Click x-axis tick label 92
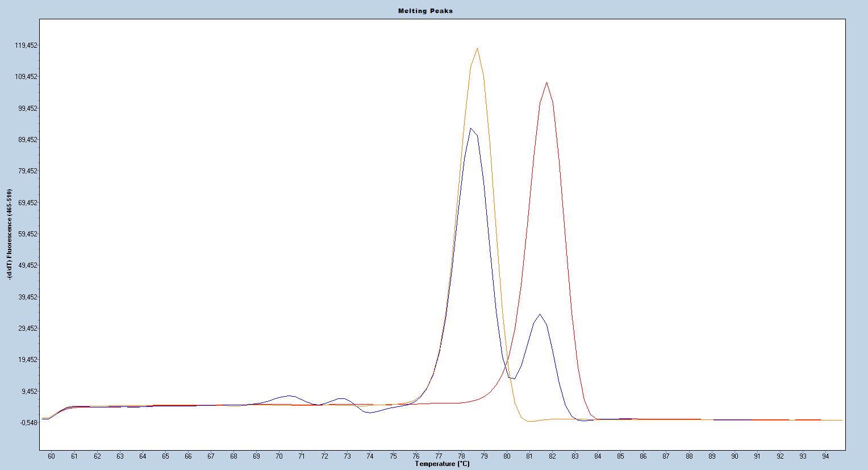This screenshot has width=868, height=470. [780, 456]
